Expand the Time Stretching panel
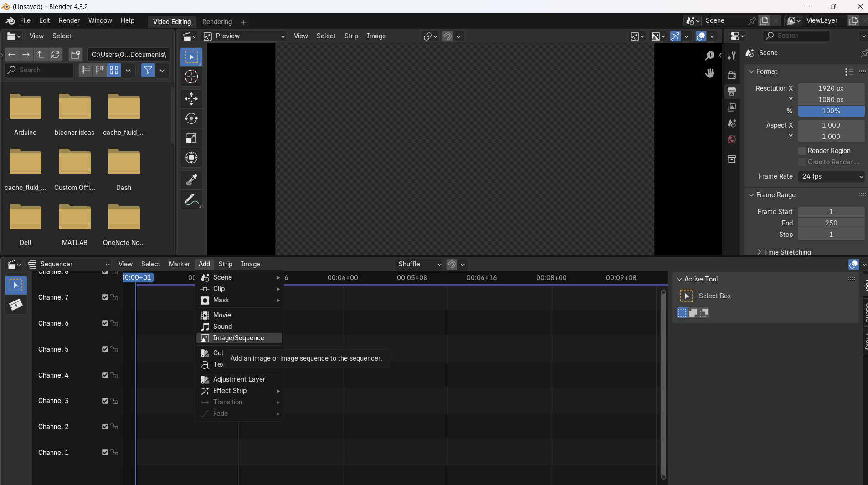 coord(759,252)
